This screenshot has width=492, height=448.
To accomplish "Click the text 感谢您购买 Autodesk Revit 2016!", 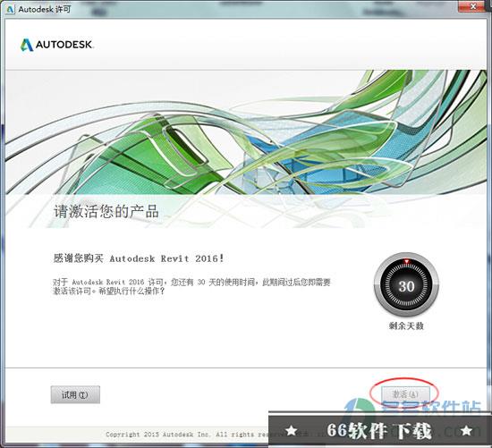I will (139, 258).
